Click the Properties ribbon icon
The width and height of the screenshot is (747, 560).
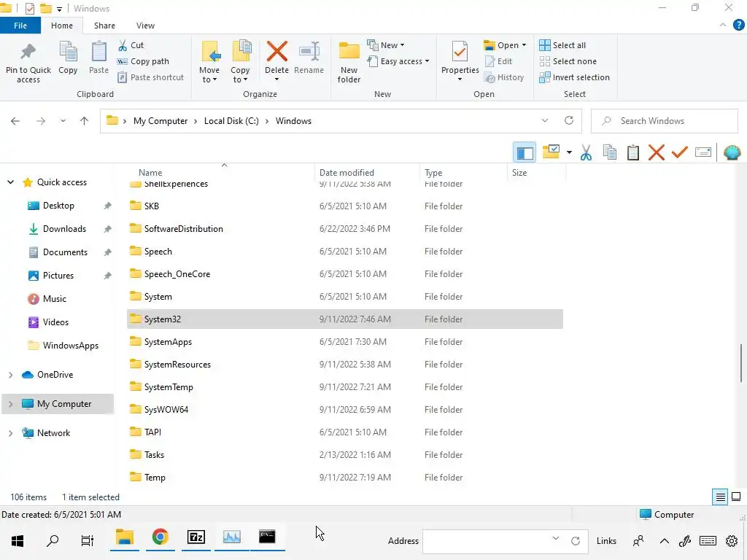(460, 52)
